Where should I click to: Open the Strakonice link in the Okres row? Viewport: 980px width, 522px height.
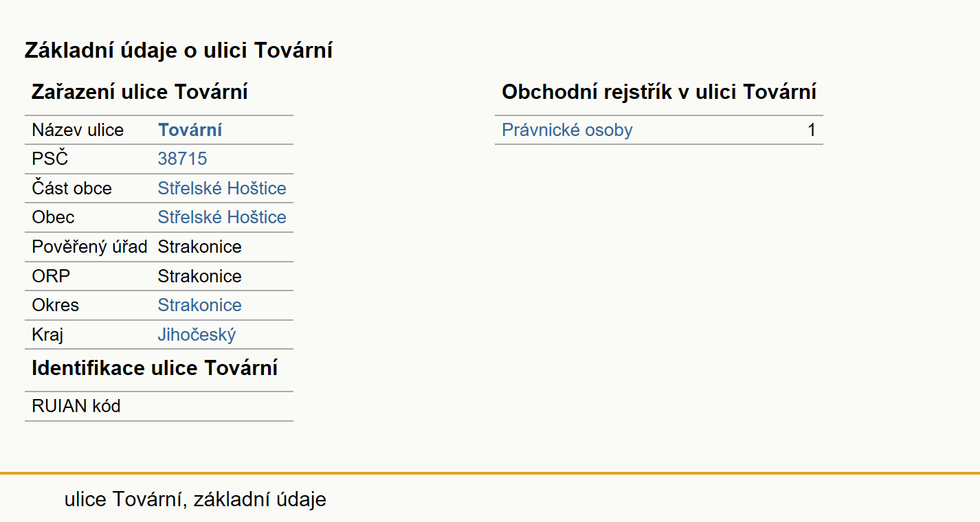pos(199,305)
